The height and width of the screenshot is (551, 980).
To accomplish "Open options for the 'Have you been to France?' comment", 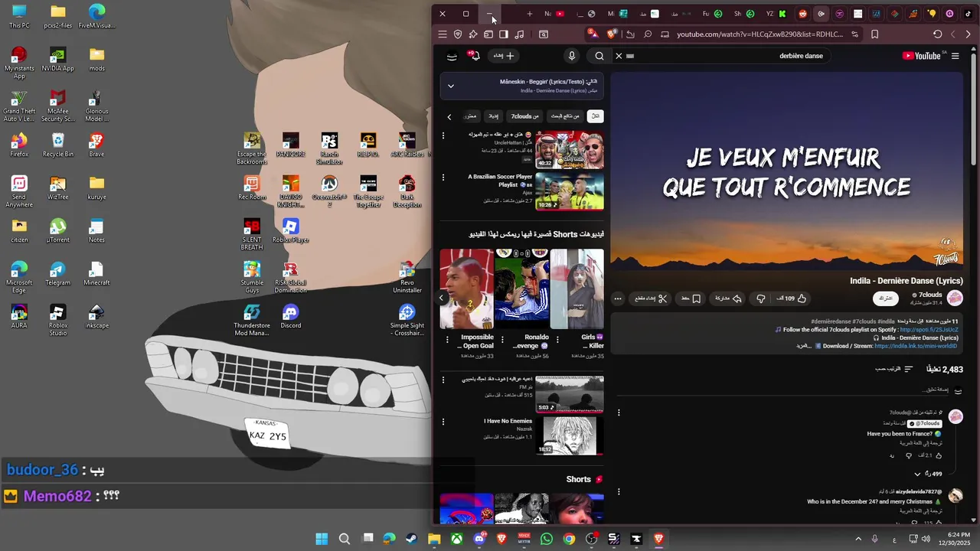I will pos(619,412).
